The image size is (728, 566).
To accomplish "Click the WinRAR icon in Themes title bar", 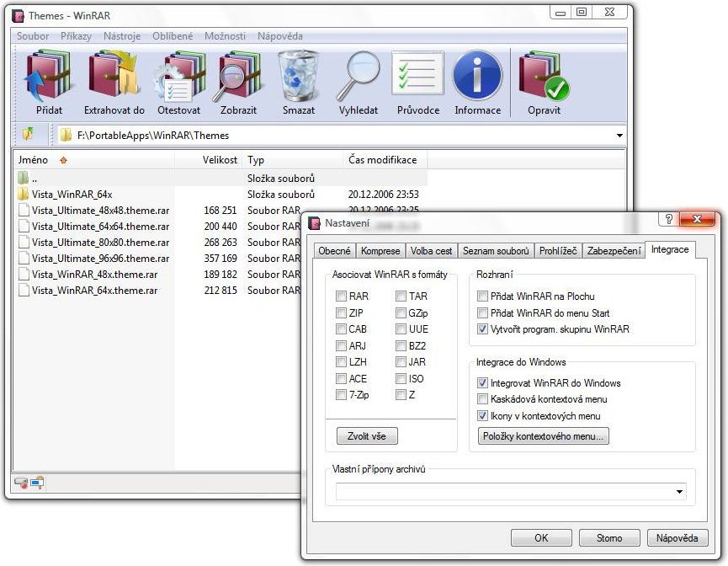I will click(x=19, y=16).
